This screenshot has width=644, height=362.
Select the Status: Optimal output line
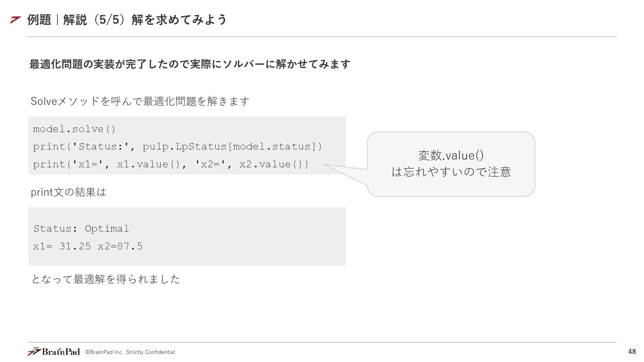[x=81, y=229]
